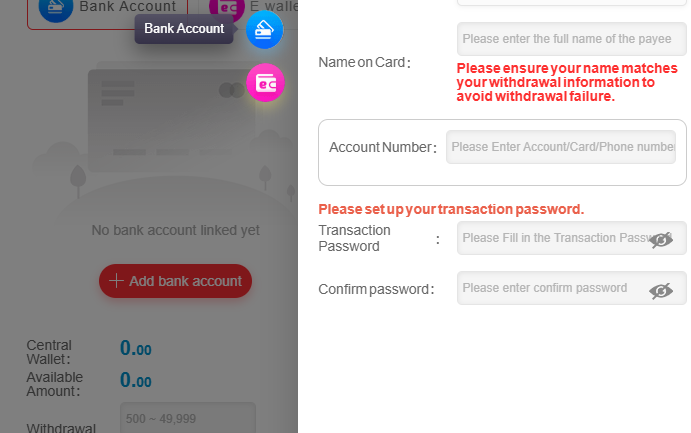Viewport: 691px width, 433px height.
Task: Click the pink E-wallet floating icon
Action: click(x=265, y=83)
